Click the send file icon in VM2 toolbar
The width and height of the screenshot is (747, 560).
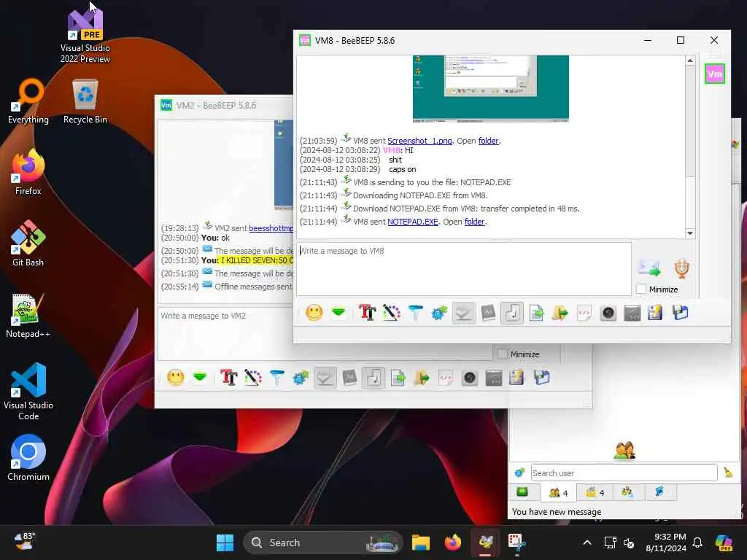[x=398, y=378]
